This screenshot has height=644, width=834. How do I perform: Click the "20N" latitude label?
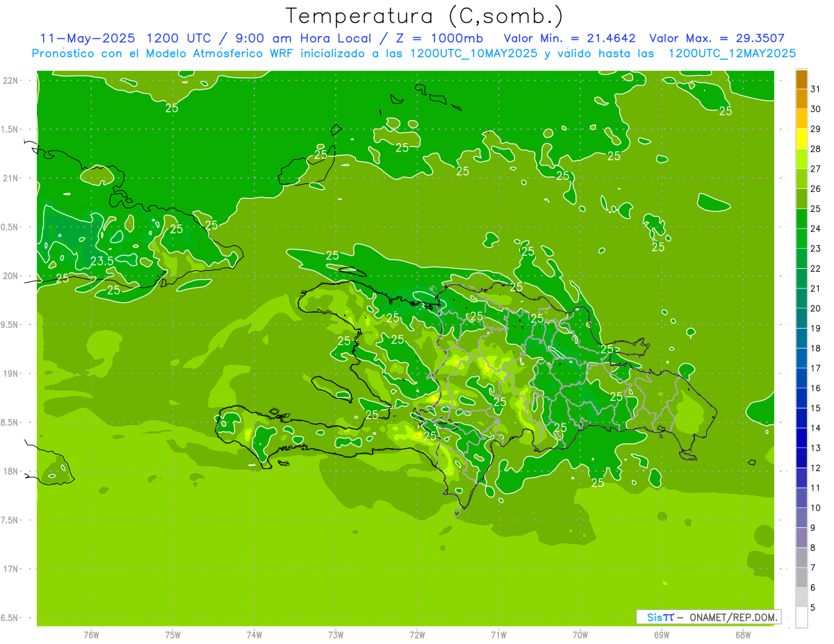point(11,276)
